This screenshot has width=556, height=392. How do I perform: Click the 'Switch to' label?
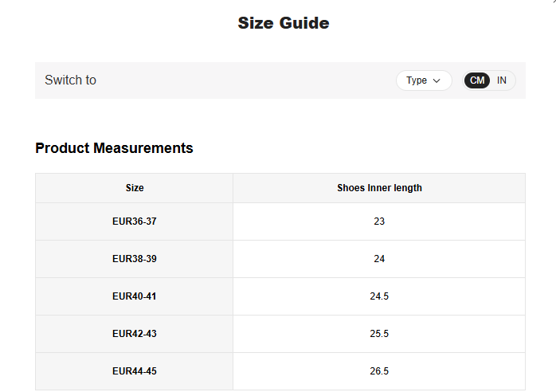[x=70, y=80]
